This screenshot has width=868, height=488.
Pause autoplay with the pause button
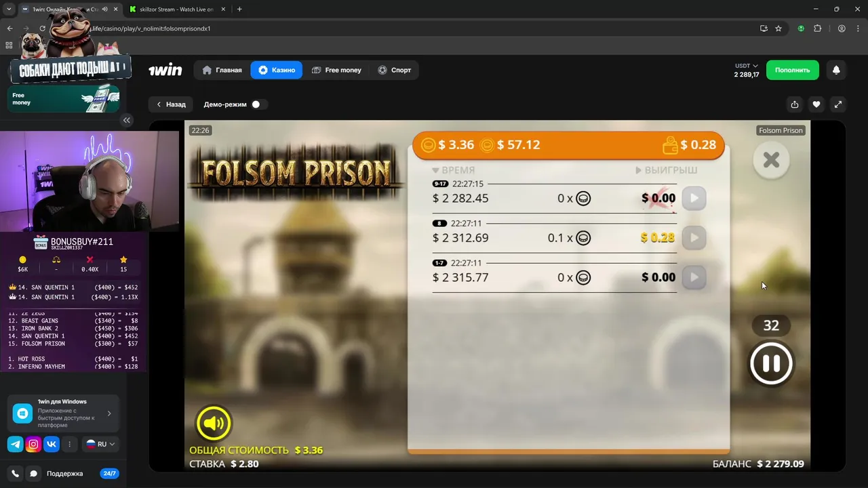pyautogui.click(x=771, y=363)
